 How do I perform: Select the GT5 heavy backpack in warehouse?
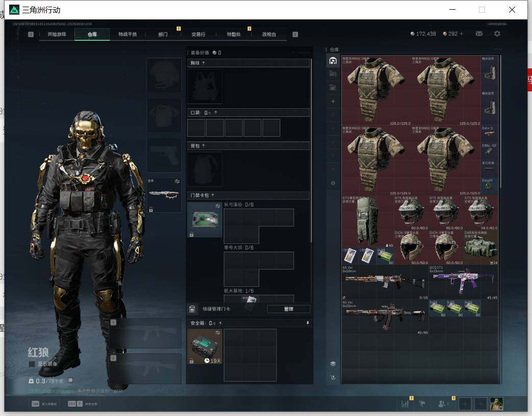[368, 221]
